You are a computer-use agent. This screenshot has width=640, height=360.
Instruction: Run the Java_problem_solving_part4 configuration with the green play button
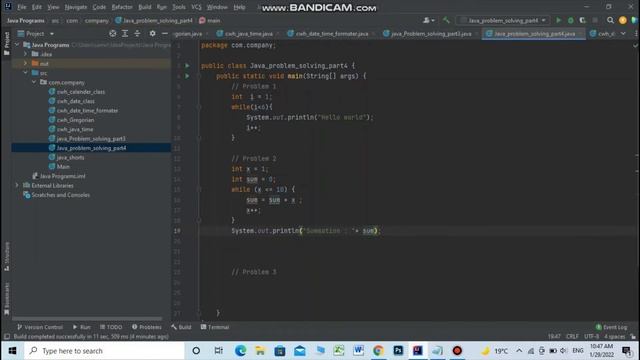coord(558,20)
